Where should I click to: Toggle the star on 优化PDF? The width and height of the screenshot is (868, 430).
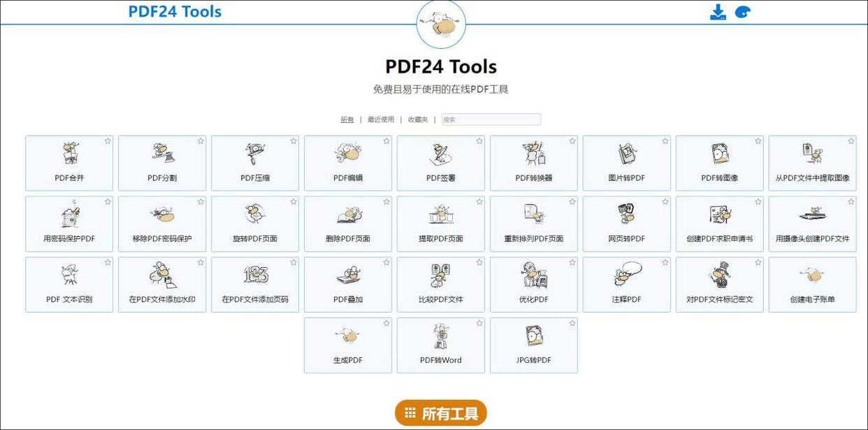(572, 263)
